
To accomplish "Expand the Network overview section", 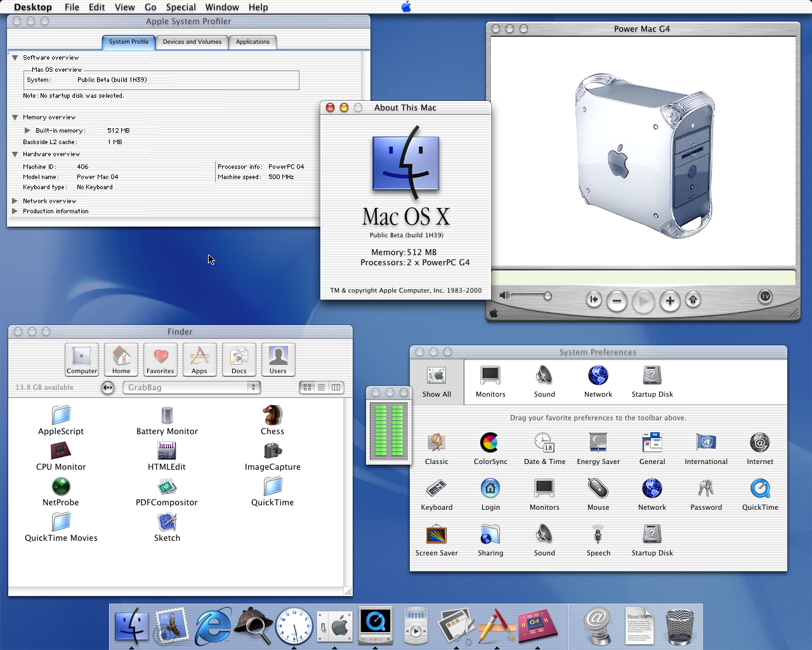I will click(15, 201).
